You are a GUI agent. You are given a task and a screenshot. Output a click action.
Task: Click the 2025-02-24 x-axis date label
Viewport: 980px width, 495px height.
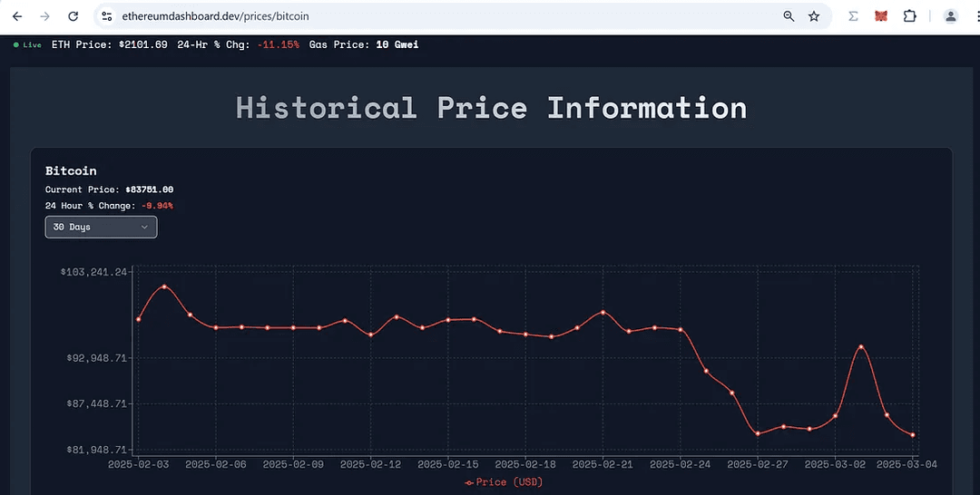click(x=681, y=464)
